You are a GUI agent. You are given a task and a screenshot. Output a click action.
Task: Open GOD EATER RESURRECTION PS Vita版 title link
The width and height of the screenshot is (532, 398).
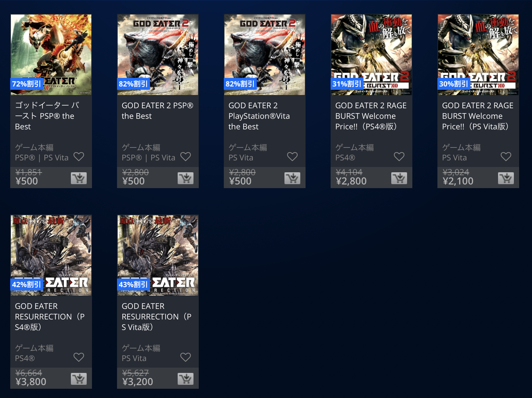click(x=157, y=316)
